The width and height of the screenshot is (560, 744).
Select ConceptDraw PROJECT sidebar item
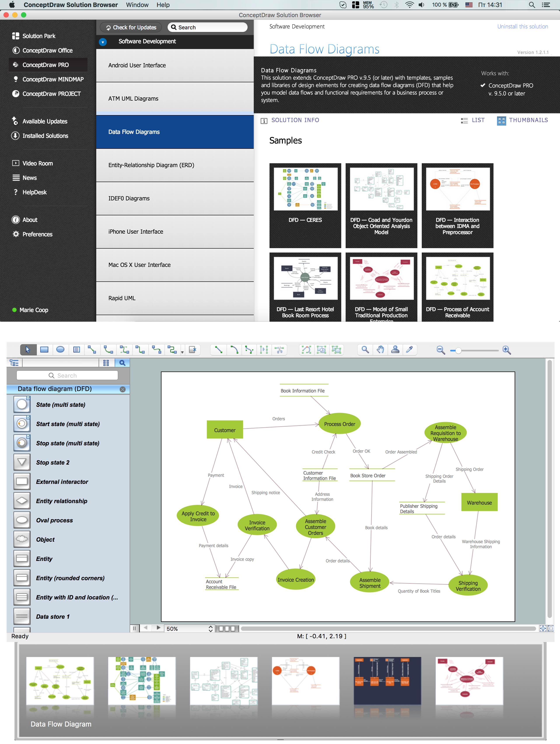click(x=46, y=94)
